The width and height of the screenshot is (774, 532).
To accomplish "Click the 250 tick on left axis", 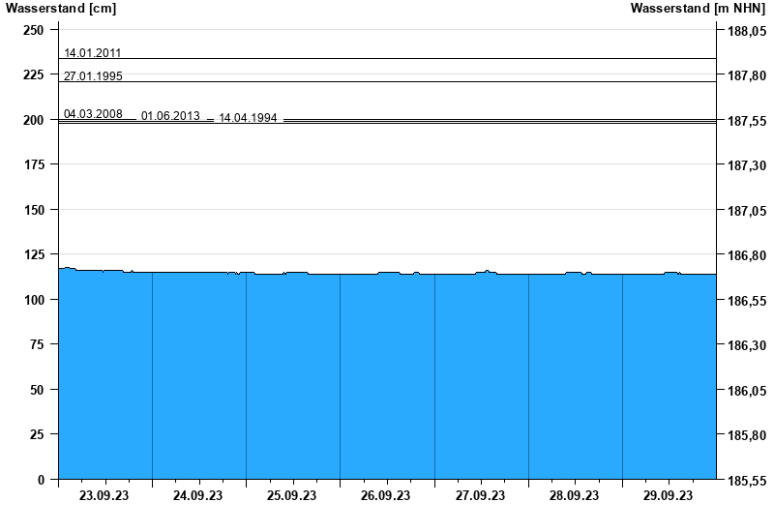I will pos(33,30).
